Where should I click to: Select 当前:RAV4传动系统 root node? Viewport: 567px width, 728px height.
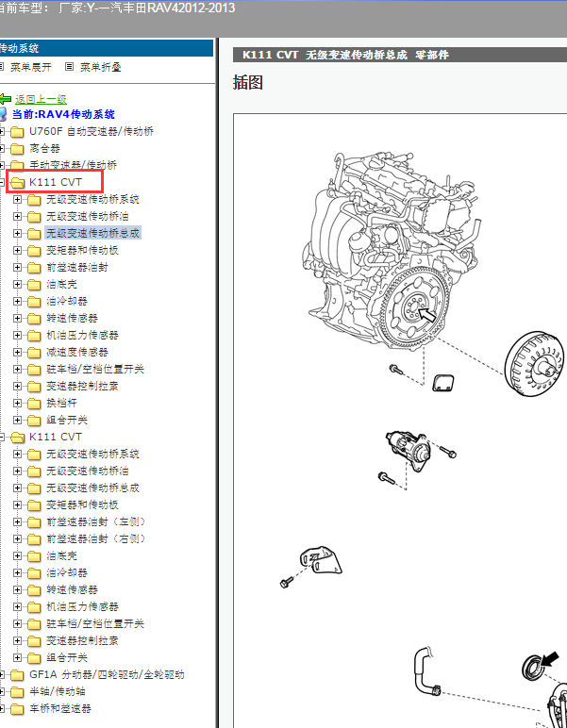click(x=63, y=114)
